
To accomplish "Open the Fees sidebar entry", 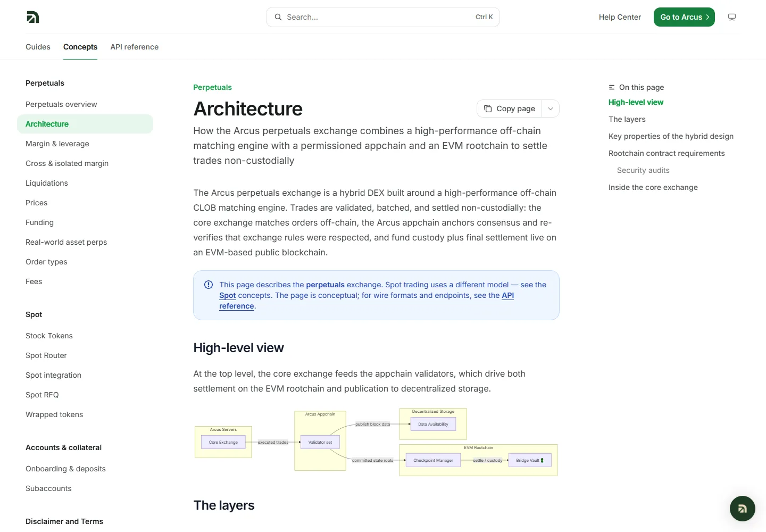I will click(85, 281).
